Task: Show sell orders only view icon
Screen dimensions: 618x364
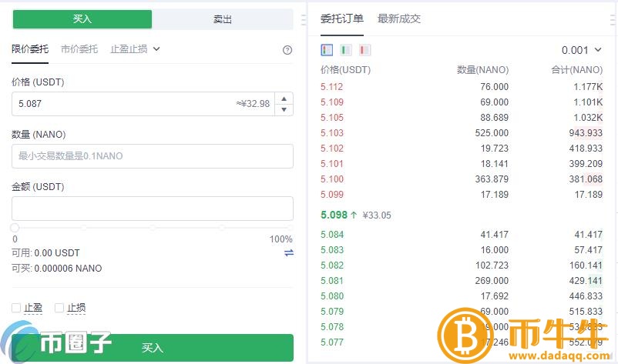Action: [364, 50]
